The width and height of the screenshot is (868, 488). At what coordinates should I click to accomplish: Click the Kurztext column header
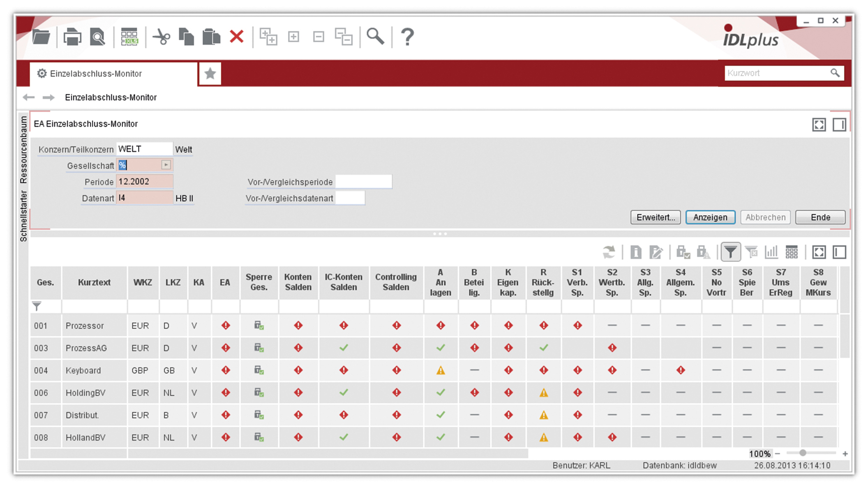(x=94, y=282)
